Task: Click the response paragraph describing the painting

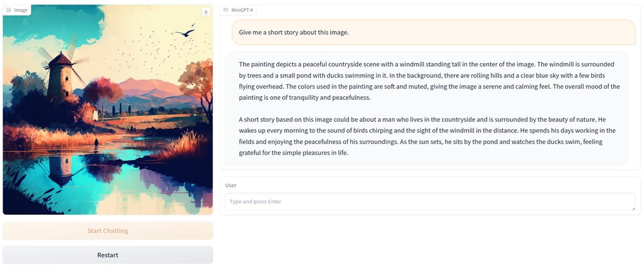Action: coord(425,81)
